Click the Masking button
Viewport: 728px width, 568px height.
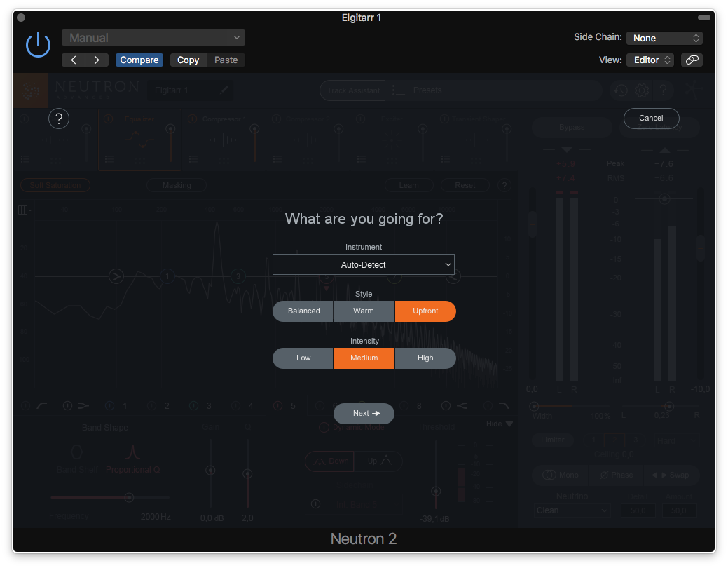177,185
